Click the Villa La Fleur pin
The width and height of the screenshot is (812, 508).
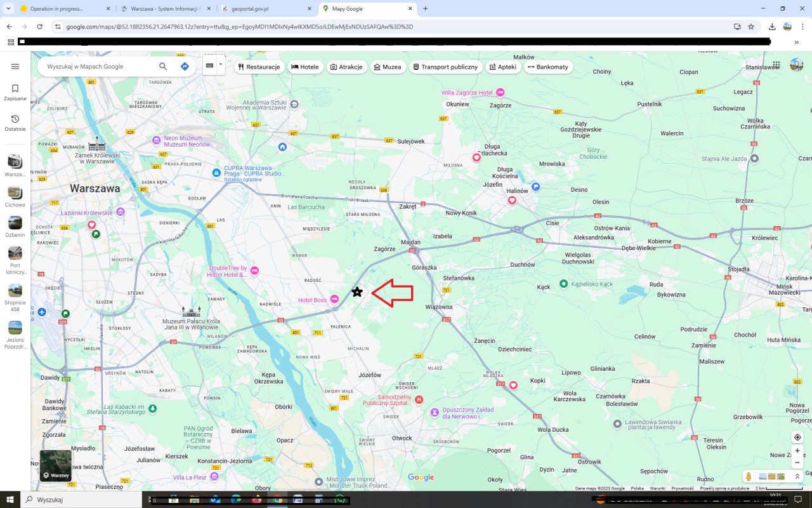[x=214, y=476]
